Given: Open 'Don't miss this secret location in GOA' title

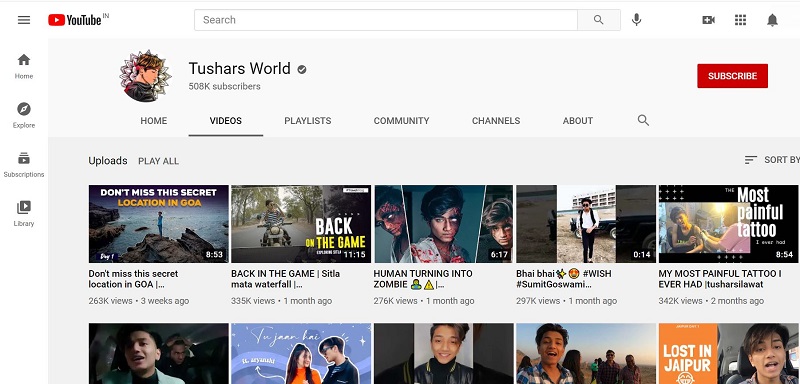Looking at the screenshot, I should [134, 279].
